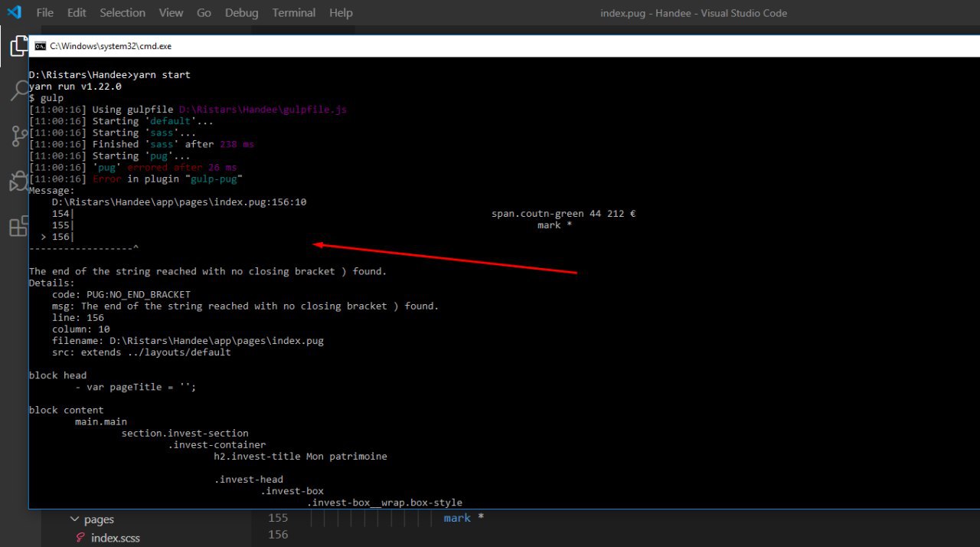Open the Explorer view in activity bar
The image size is (980, 547).
click(18, 46)
